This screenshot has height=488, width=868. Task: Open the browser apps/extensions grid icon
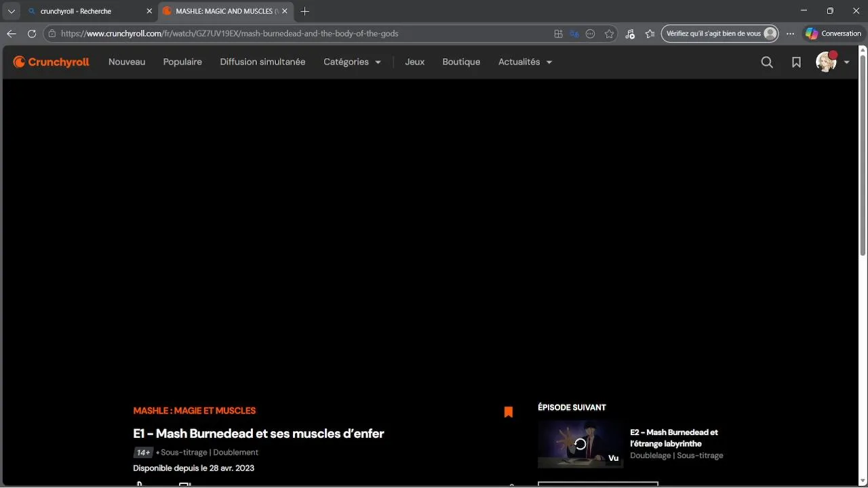[x=558, y=33]
